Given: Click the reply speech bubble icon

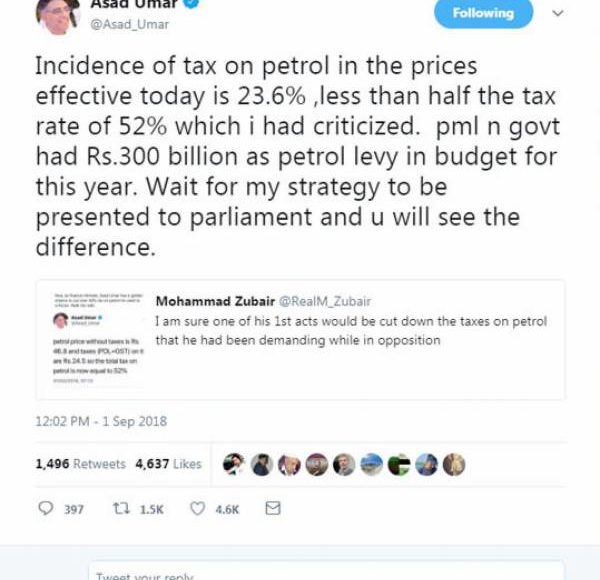Looking at the screenshot, I should pyautogui.click(x=45, y=509).
